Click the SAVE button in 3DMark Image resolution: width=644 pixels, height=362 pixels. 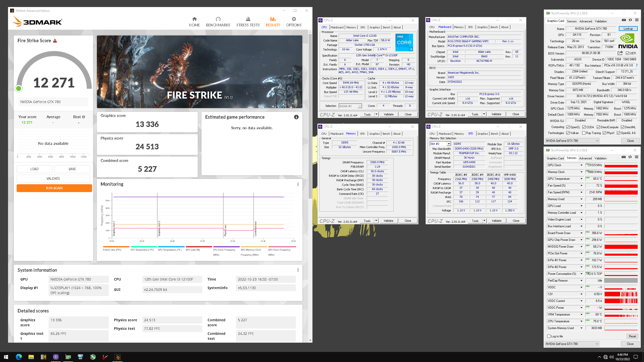coord(72,169)
